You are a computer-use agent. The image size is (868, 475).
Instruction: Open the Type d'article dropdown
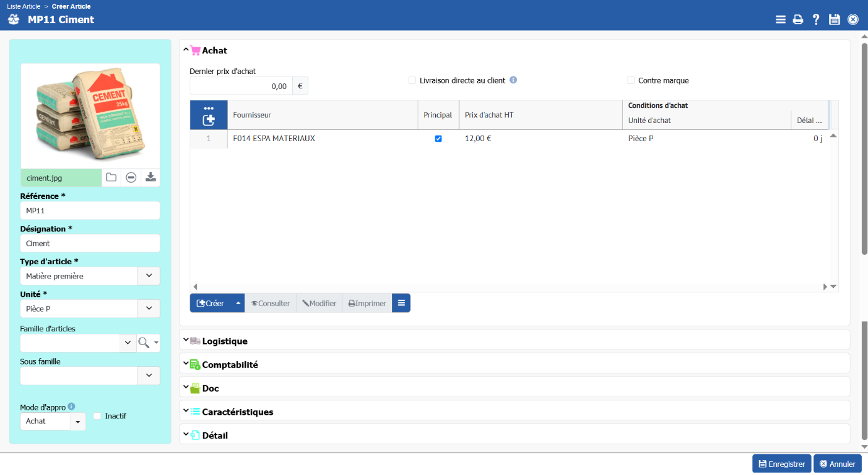tap(149, 275)
